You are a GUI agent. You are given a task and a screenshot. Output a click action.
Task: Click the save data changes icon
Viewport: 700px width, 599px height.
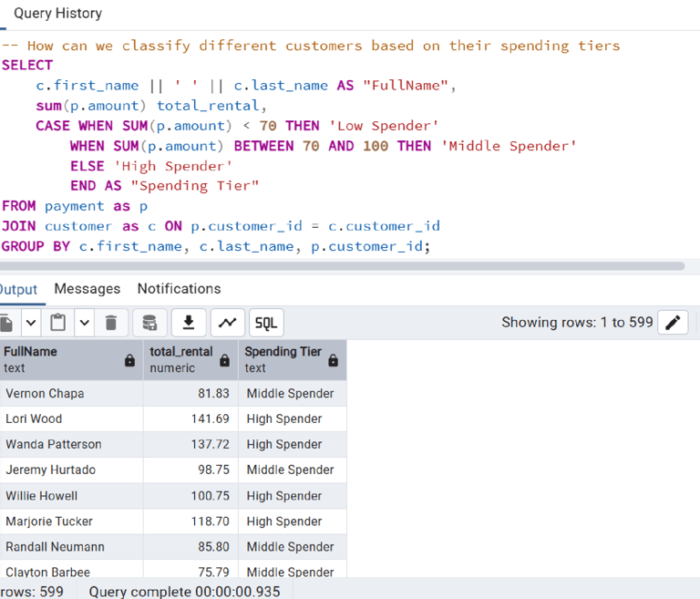(x=149, y=322)
